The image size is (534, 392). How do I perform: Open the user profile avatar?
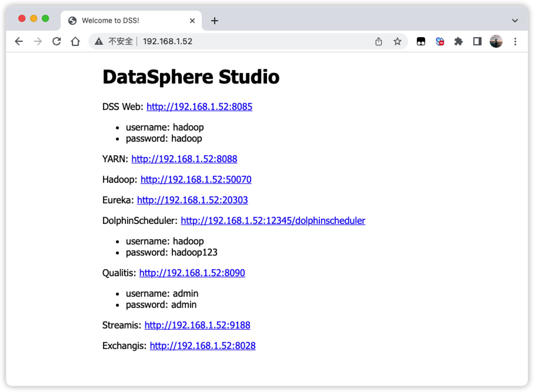[496, 42]
